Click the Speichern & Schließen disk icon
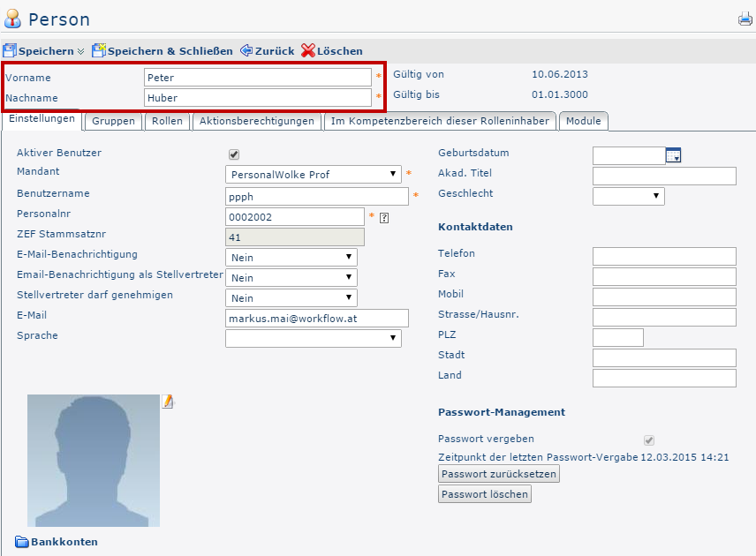Screen dimensions: 756x556 (x=99, y=50)
